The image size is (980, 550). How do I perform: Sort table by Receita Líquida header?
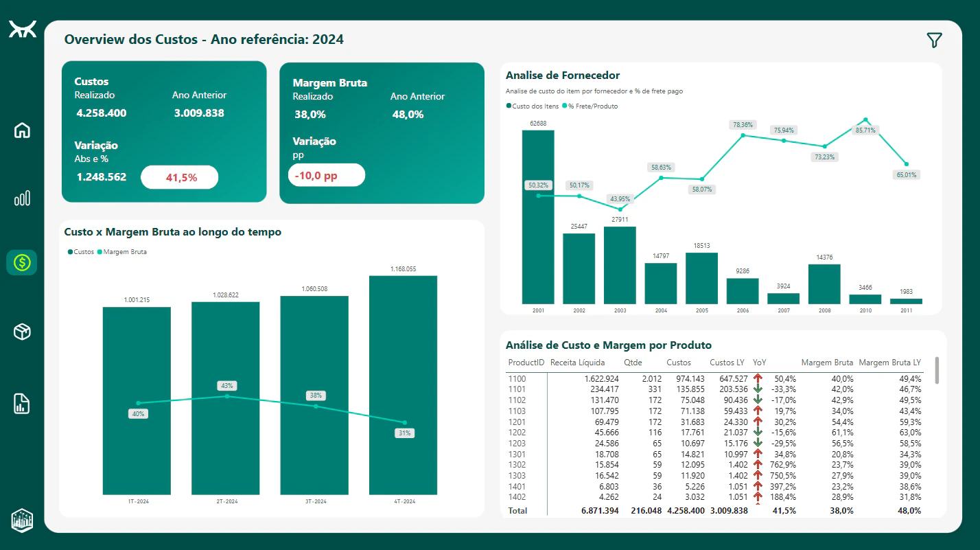pos(577,362)
